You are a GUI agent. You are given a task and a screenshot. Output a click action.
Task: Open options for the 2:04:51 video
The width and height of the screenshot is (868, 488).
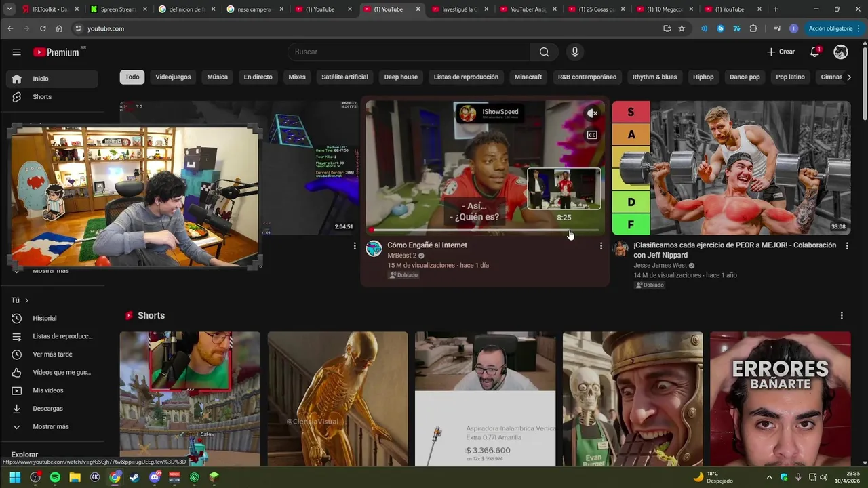tap(355, 246)
